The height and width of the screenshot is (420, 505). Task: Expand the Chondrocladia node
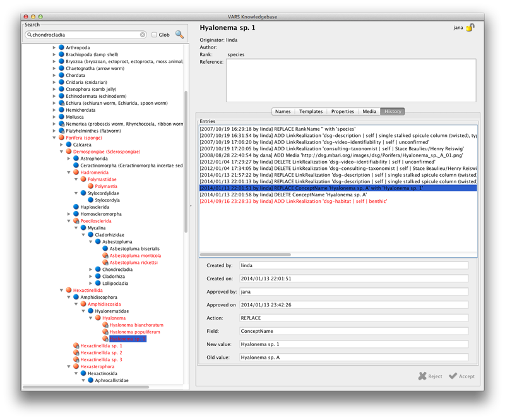90,270
